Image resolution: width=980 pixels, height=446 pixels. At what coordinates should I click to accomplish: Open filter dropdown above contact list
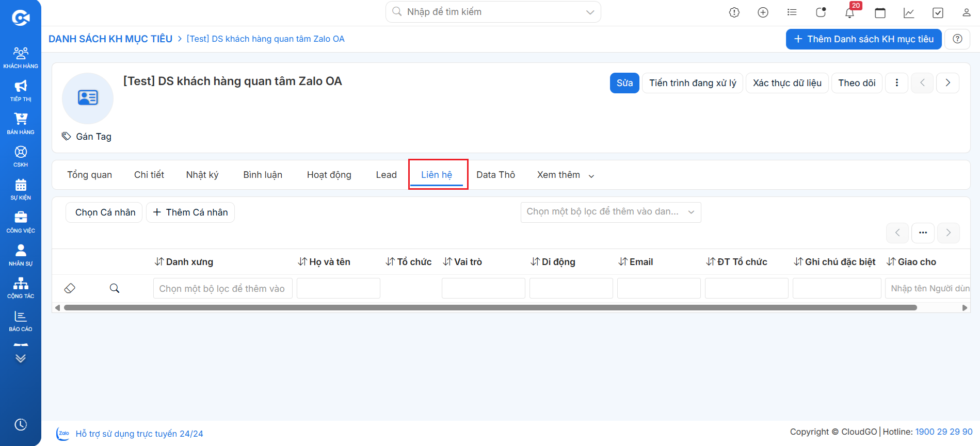(611, 212)
